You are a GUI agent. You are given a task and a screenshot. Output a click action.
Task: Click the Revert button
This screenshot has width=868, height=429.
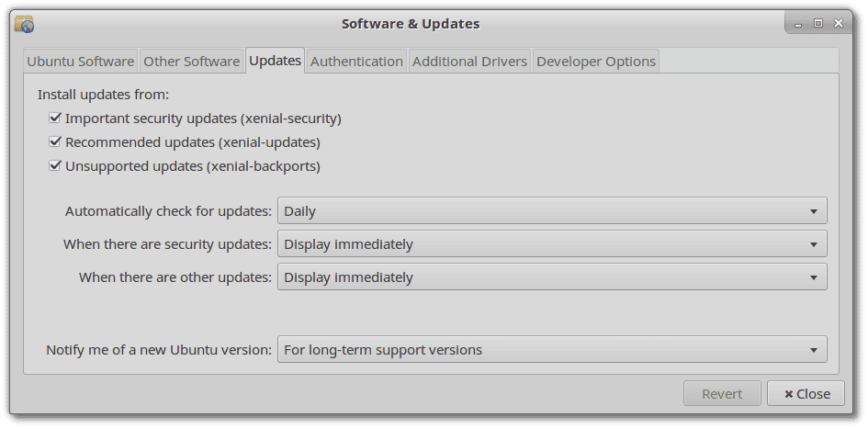point(722,393)
